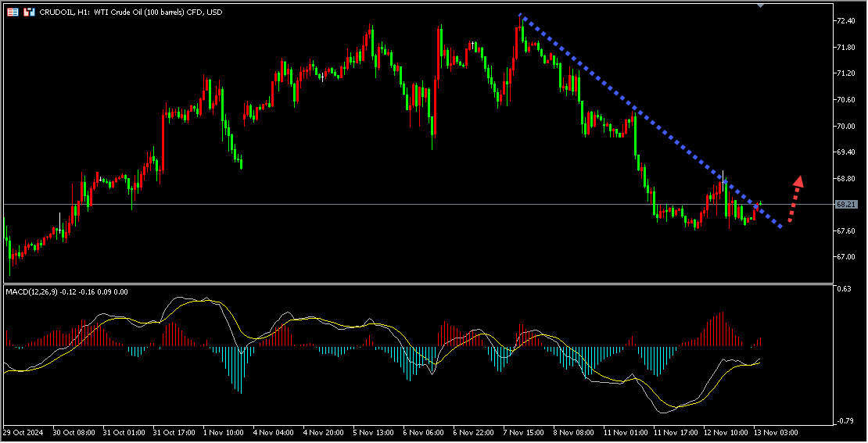Click the 67.00 price scale level
Image resolution: width=868 pixels, height=443 pixels.
coord(845,257)
